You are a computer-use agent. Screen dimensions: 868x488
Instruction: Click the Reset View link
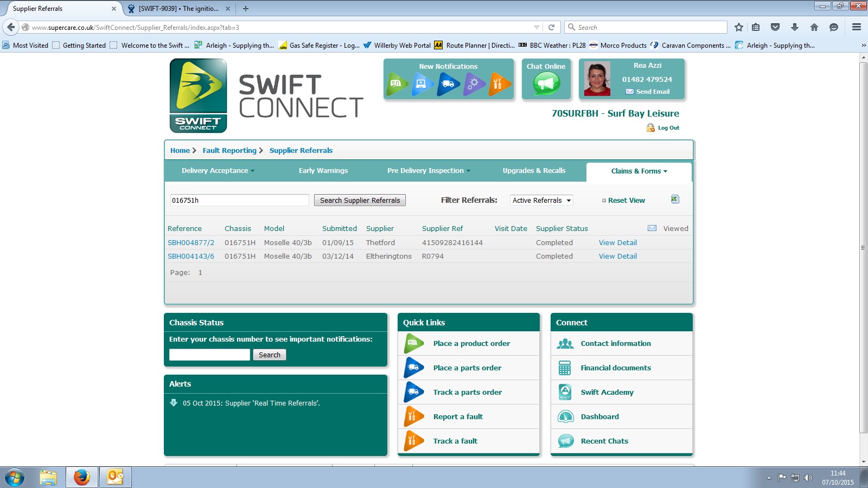pyautogui.click(x=626, y=200)
